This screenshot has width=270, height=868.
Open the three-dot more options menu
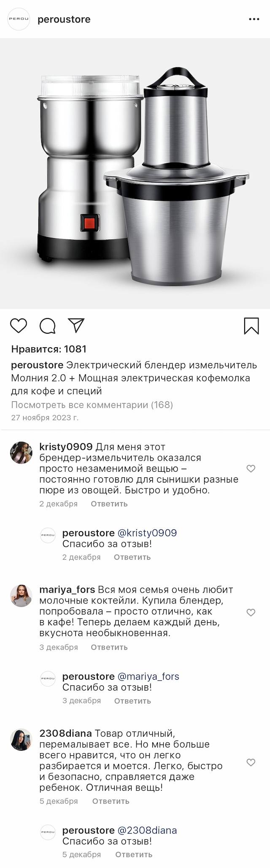click(254, 19)
